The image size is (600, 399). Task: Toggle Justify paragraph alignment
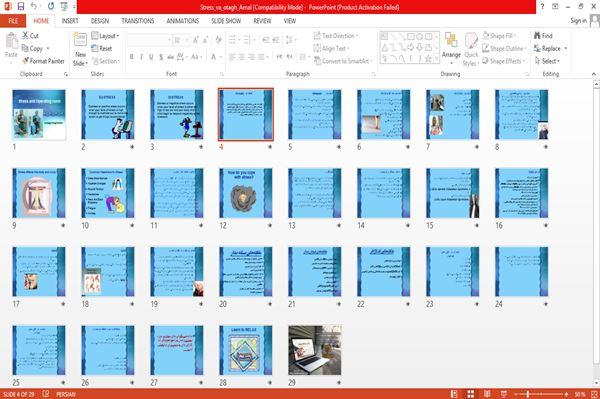click(261, 57)
